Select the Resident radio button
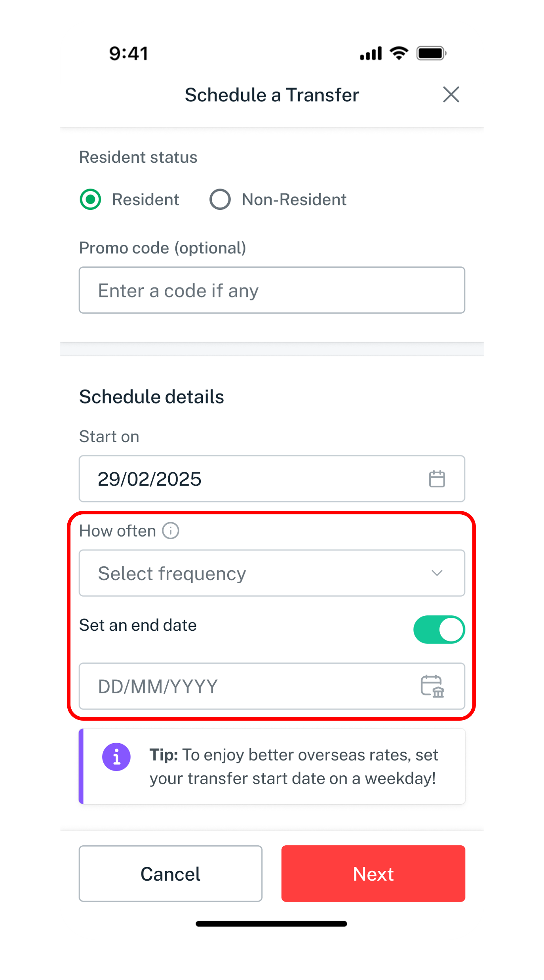The width and height of the screenshot is (544, 980). (91, 199)
